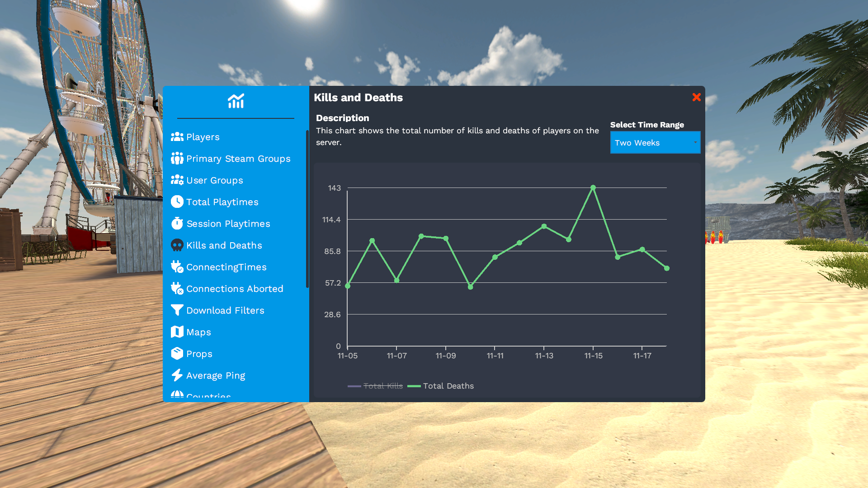Click the last data point on the chart
The height and width of the screenshot is (488, 868).
667,268
